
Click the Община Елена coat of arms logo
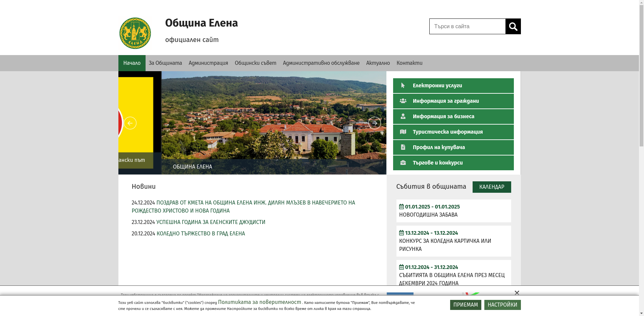coord(135,33)
